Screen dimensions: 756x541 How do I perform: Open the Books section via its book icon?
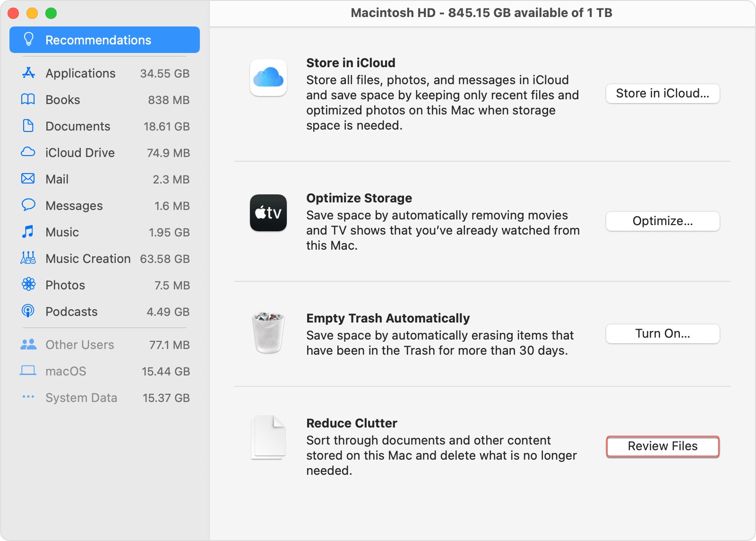pos(28,100)
